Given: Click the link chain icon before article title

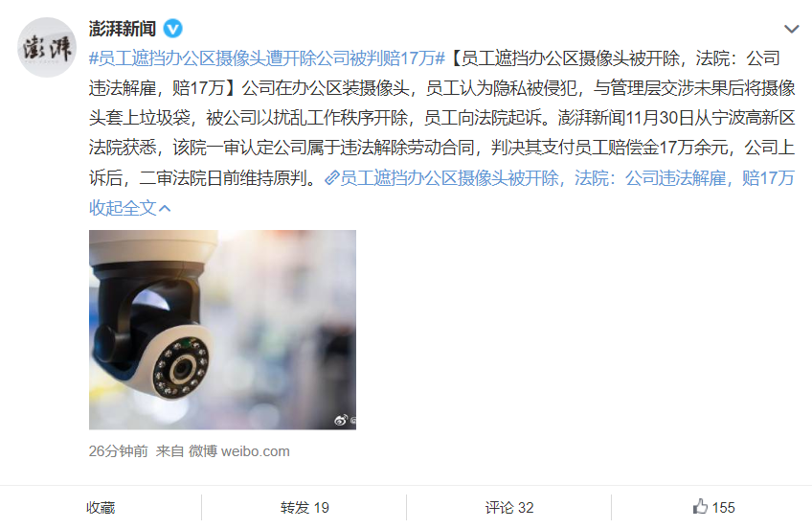Looking at the screenshot, I should click(331, 178).
